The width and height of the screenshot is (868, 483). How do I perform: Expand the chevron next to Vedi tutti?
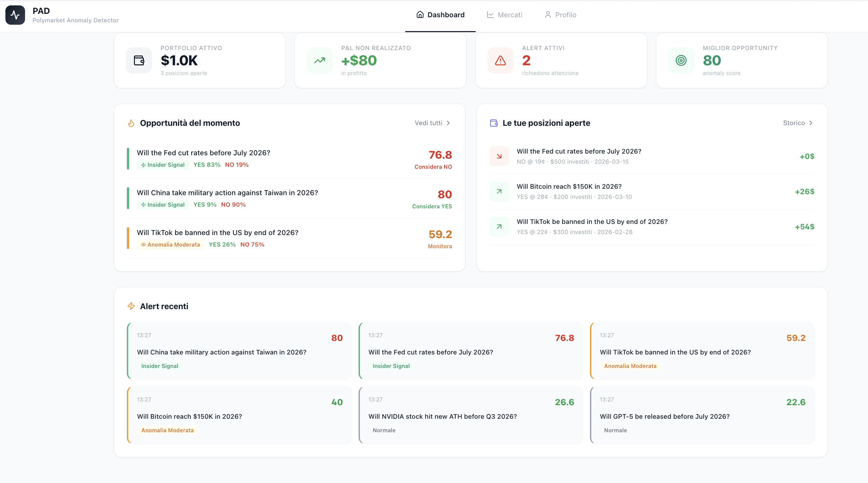tap(449, 123)
